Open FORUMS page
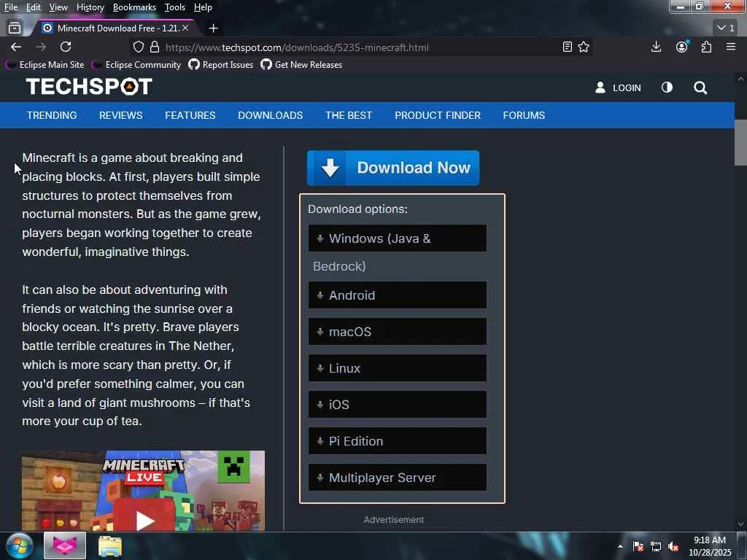This screenshot has width=747, height=560. (x=524, y=115)
